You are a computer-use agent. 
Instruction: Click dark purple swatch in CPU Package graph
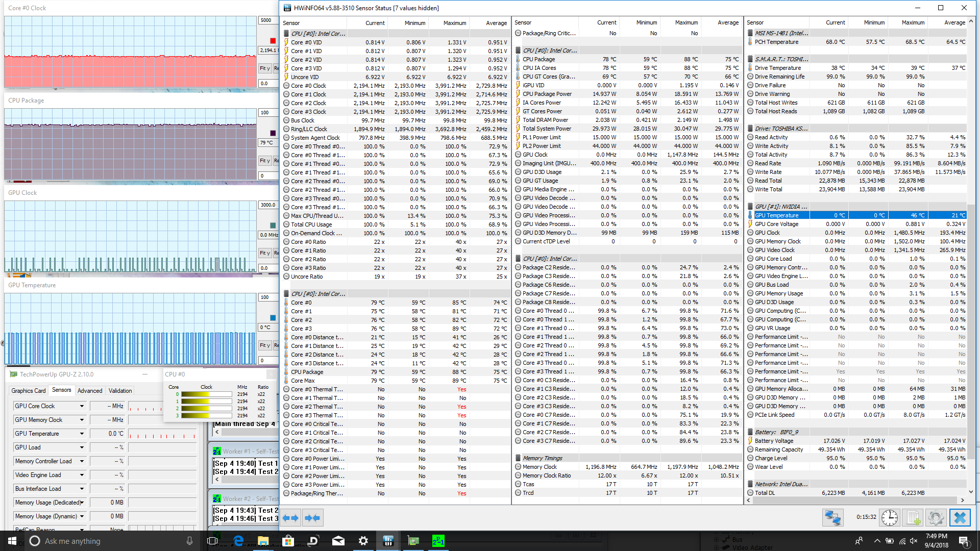[273, 133]
